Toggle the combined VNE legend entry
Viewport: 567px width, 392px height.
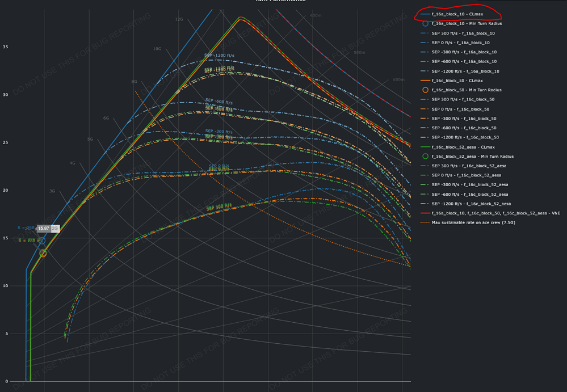(490, 213)
